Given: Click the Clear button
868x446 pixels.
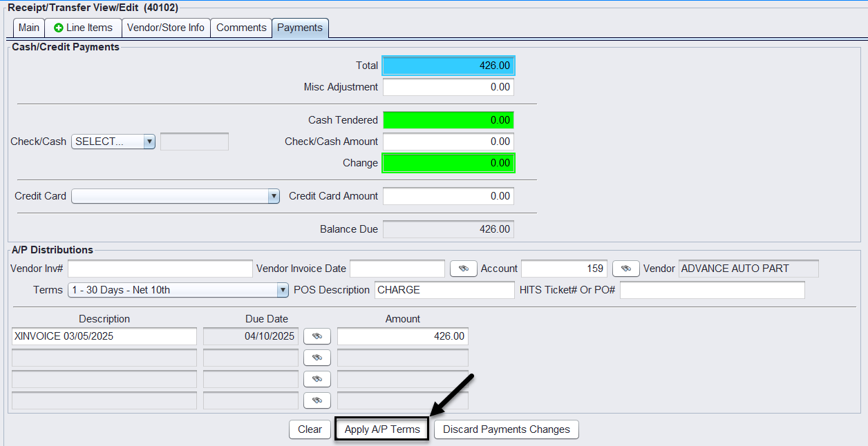Looking at the screenshot, I should point(310,429).
